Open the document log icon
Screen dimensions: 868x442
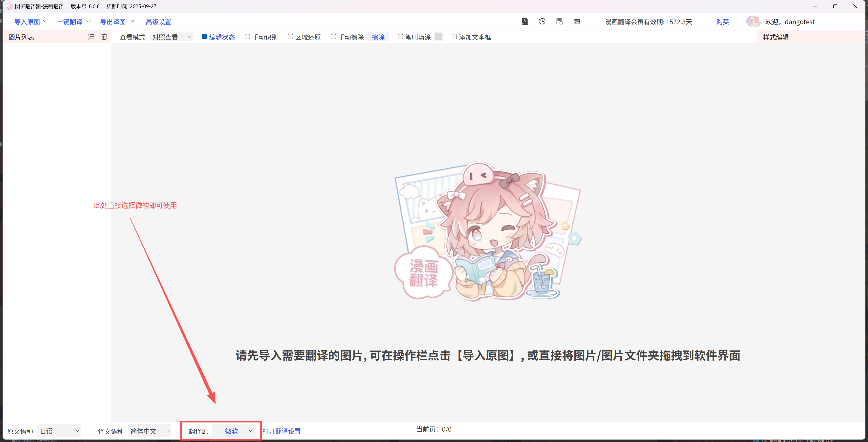[559, 22]
